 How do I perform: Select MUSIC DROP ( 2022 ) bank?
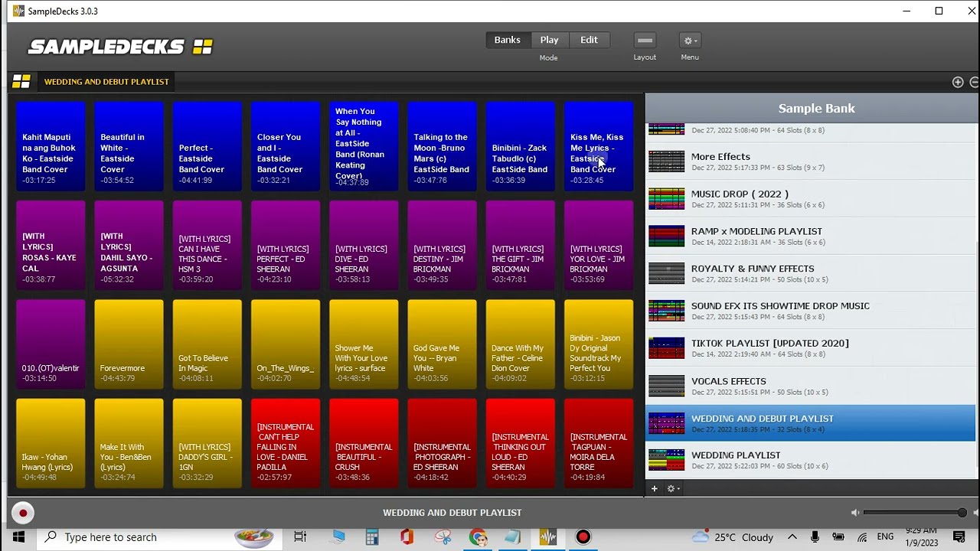coord(812,199)
